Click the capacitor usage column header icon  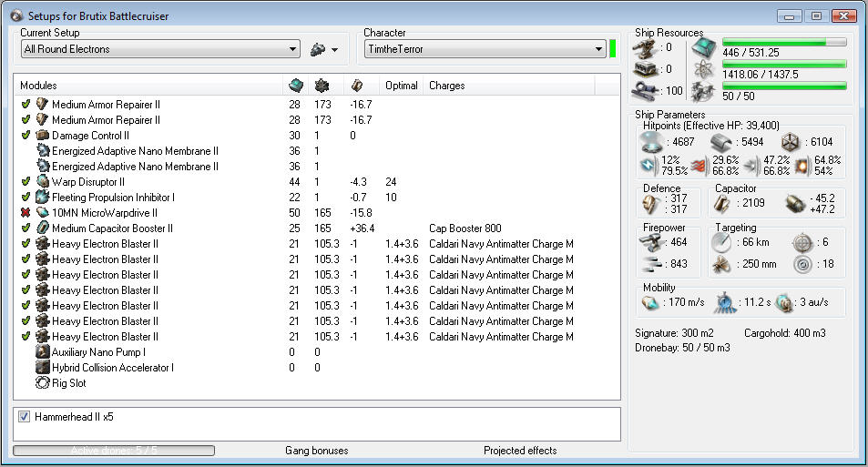point(357,86)
